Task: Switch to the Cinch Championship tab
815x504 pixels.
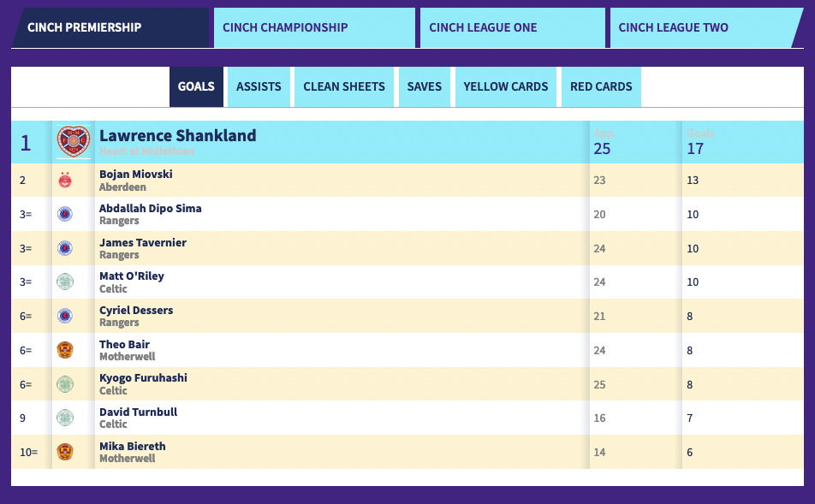Action: 314,27
